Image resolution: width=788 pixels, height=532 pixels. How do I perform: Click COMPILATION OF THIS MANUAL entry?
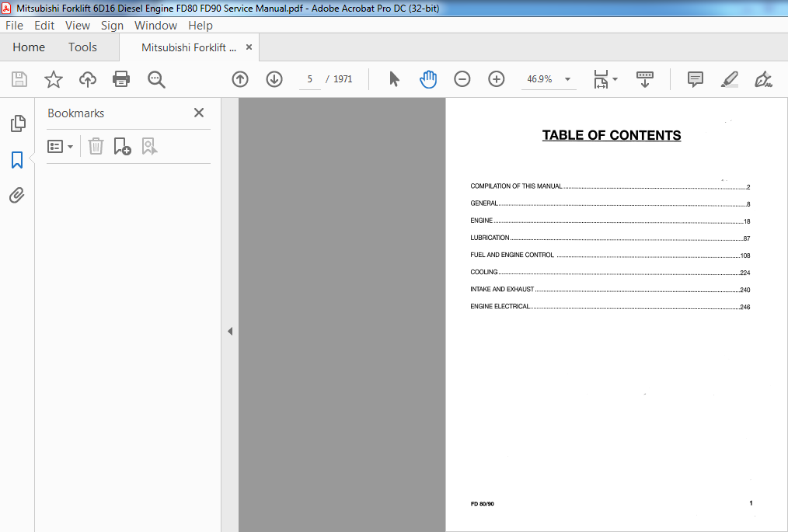click(x=610, y=186)
